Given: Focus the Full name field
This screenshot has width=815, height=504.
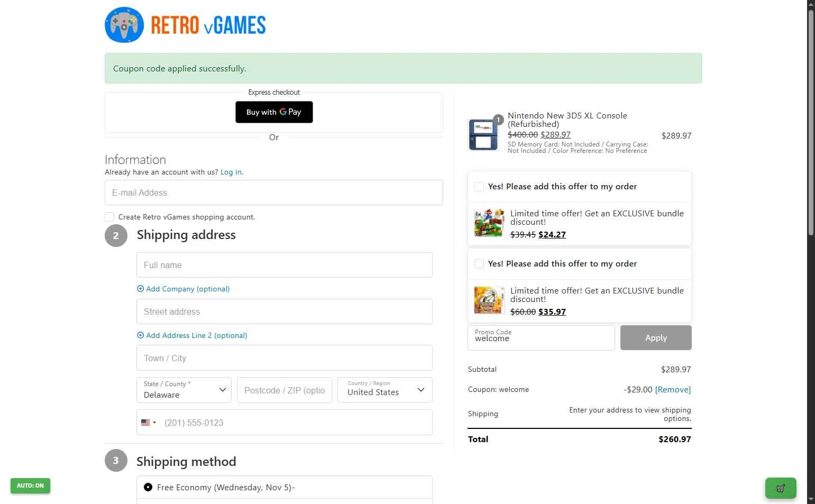Looking at the screenshot, I should (x=285, y=265).
